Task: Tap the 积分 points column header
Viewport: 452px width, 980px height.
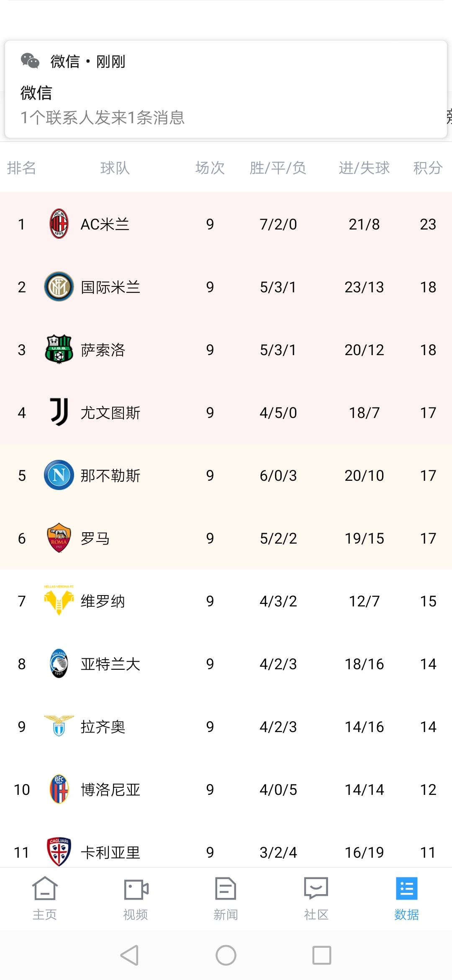Action: [428, 168]
